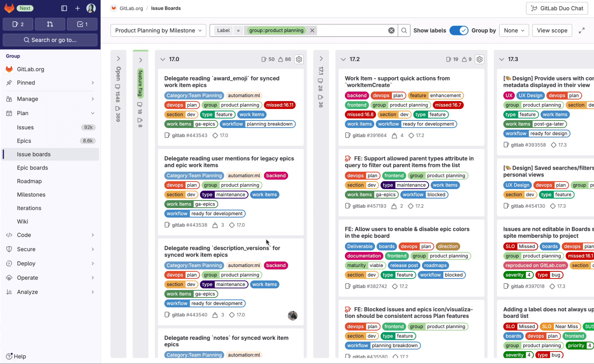Click the GitLab logo homepage icon

tap(9, 8)
